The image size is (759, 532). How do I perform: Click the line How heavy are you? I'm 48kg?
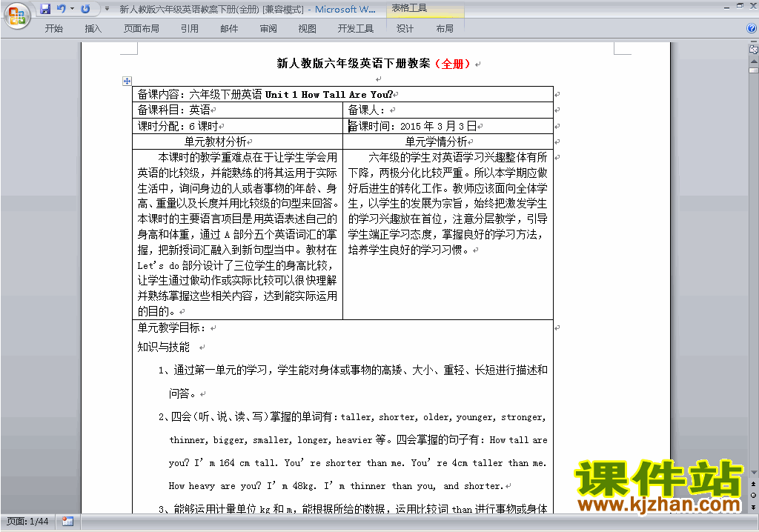pyautogui.click(x=336, y=486)
